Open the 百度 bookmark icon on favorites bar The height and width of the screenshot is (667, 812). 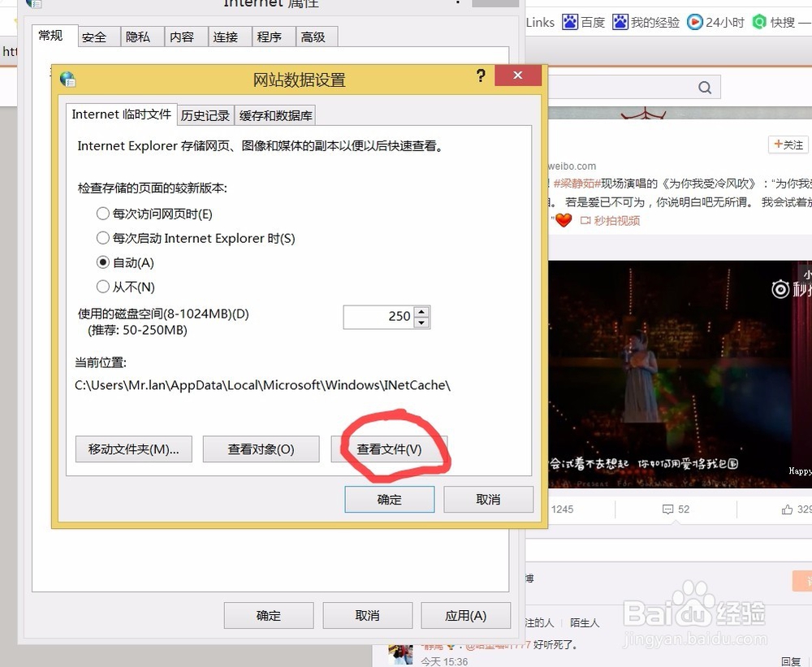coord(570,22)
